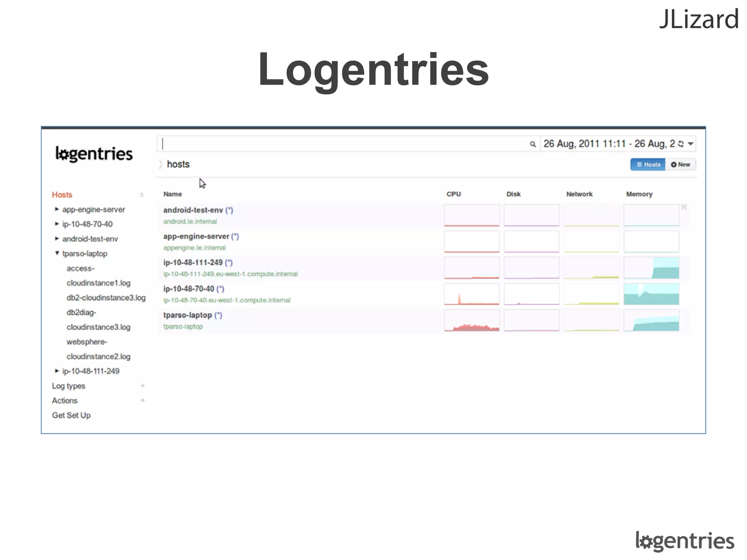Click Memory column header
The image size is (747, 560).
639,194
